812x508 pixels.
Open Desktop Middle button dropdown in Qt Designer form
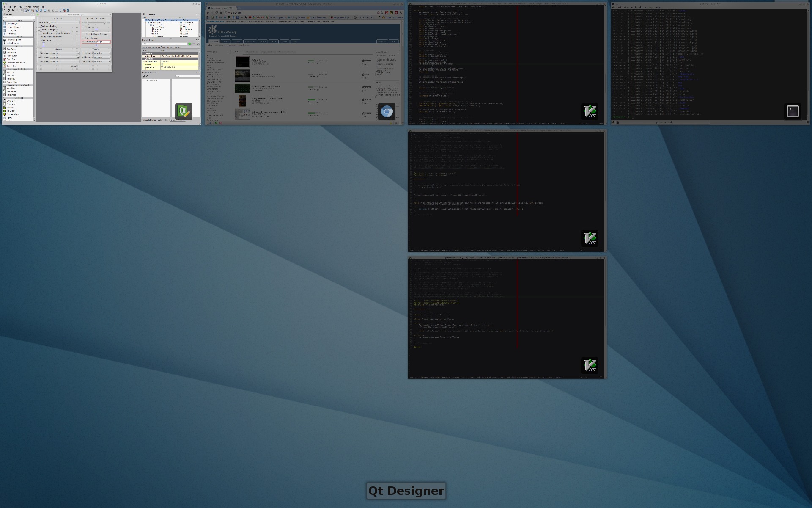(102, 58)
